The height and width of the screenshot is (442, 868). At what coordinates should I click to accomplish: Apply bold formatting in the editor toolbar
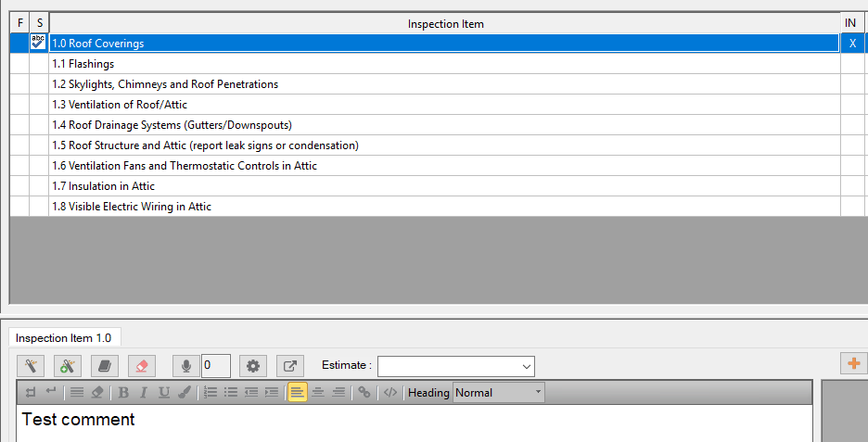point(123,393)
